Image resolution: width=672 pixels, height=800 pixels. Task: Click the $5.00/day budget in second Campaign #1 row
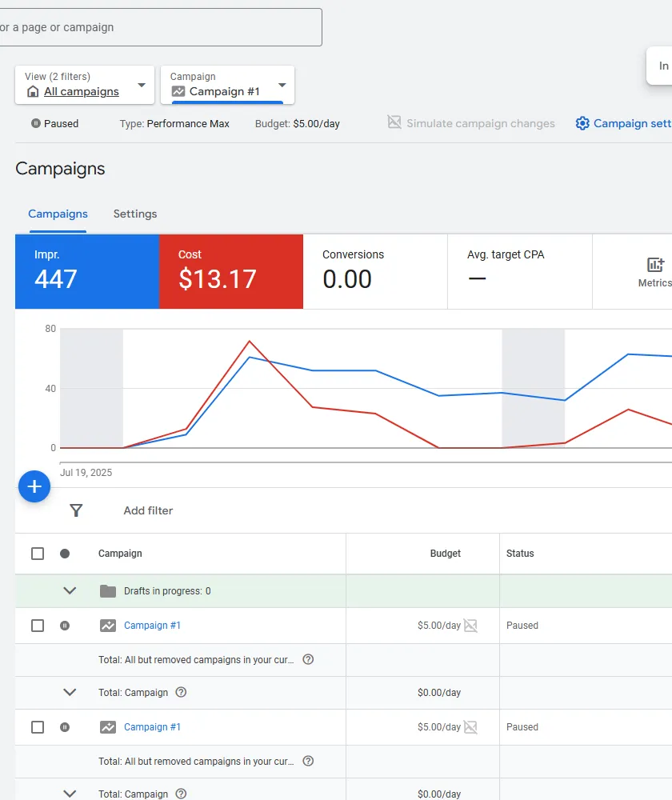pyautogui.click(x=439, y=727)
